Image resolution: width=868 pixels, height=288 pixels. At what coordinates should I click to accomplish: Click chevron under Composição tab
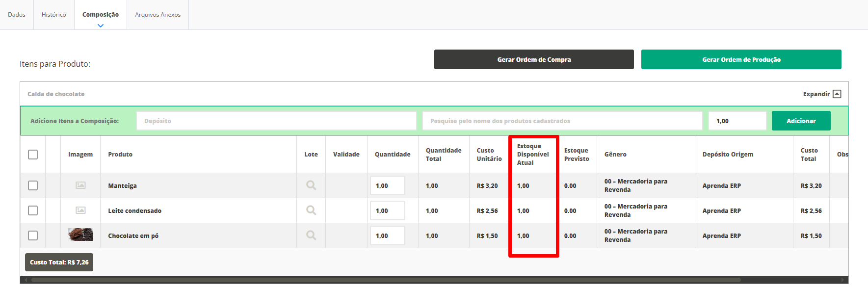[x=101, y=26]
